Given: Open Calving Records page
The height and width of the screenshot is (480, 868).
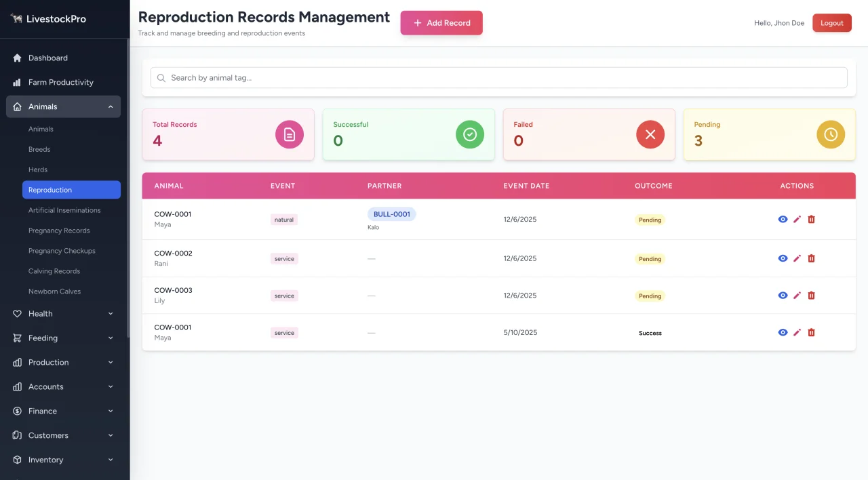Looking at the screenshot, I should click(x=71, y=271).
